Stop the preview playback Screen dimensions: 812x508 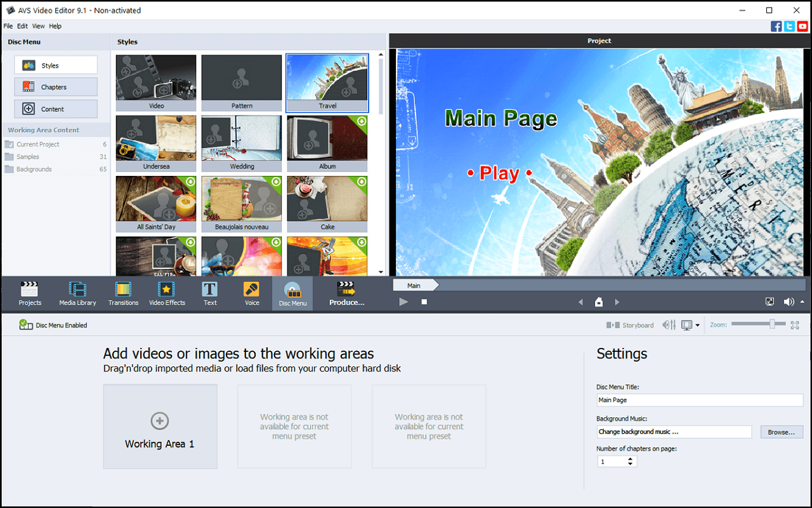[424, 302]
